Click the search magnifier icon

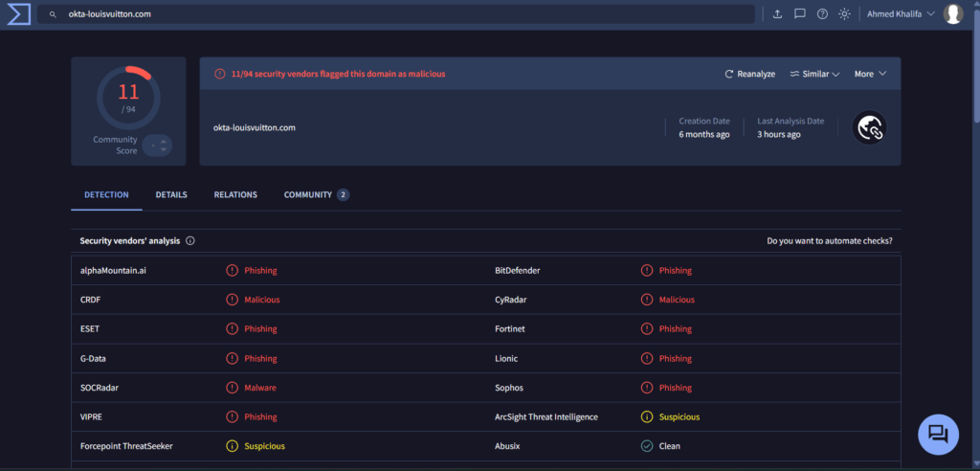click(x=54, y=13)
